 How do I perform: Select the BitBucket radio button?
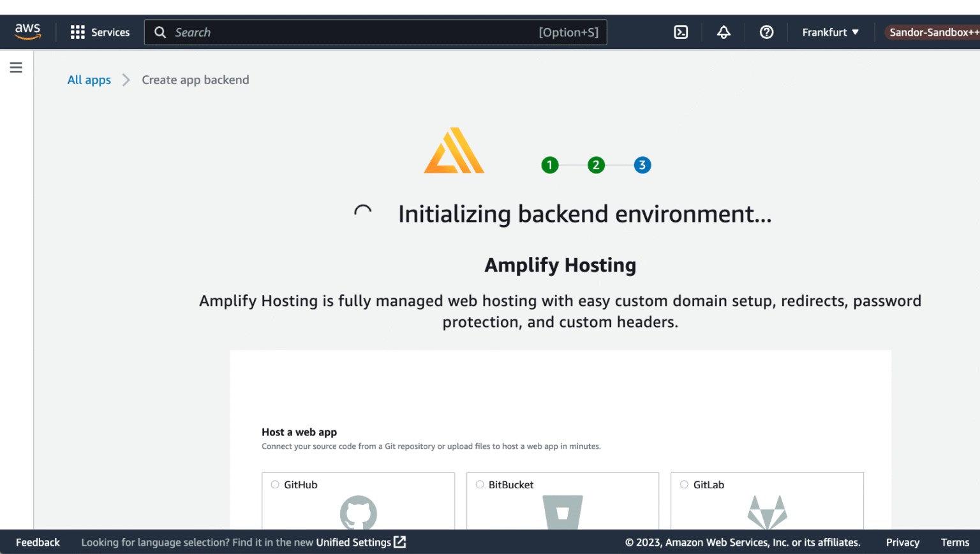pos(479,484)
